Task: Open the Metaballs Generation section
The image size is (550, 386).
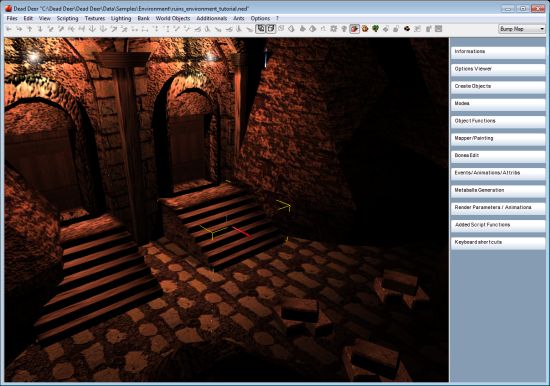Action: 498,191
